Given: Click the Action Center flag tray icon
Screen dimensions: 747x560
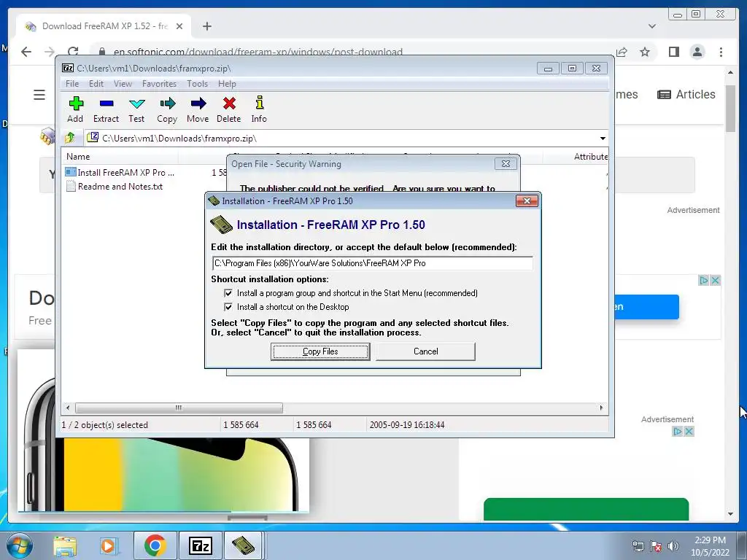Looking at the screenshot, I should pos(656,546).
